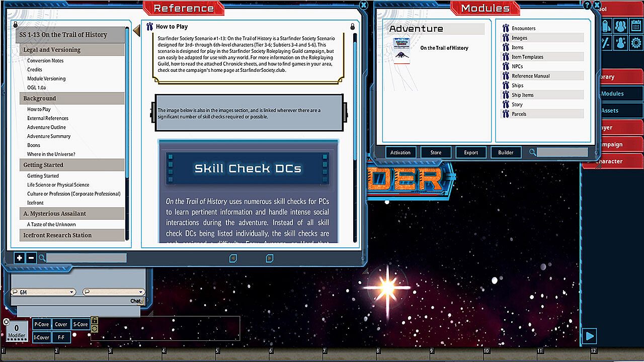Collapse the reference index with triangle arrow
This screenshot has height=362, width=644.
(136, 31)
